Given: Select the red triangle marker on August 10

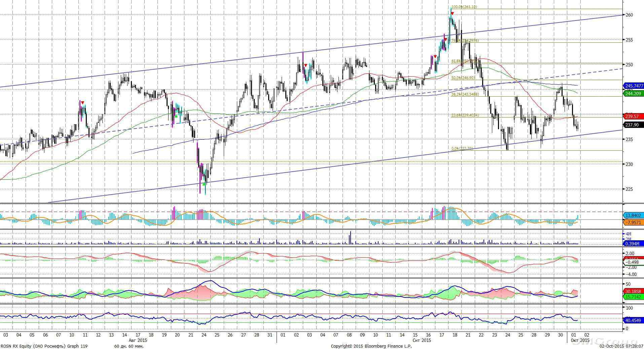Looking at the screenshot, I should click(x=83, y=103).
